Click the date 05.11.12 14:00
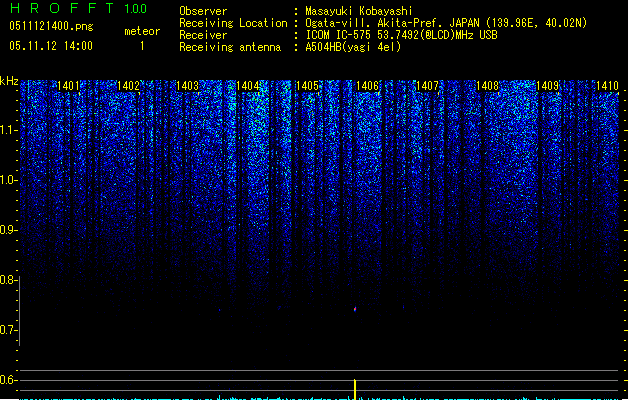629x400 pixels. click(51, 46)
